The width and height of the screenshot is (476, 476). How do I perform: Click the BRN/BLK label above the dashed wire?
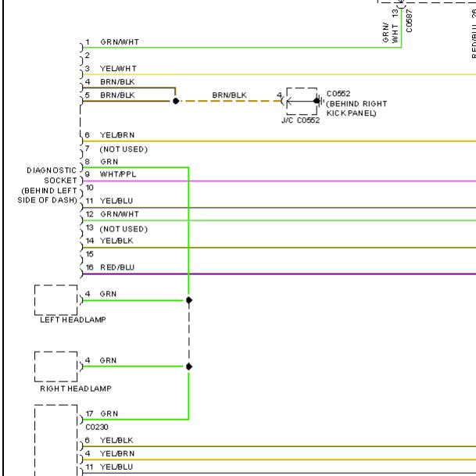(229, 95)
